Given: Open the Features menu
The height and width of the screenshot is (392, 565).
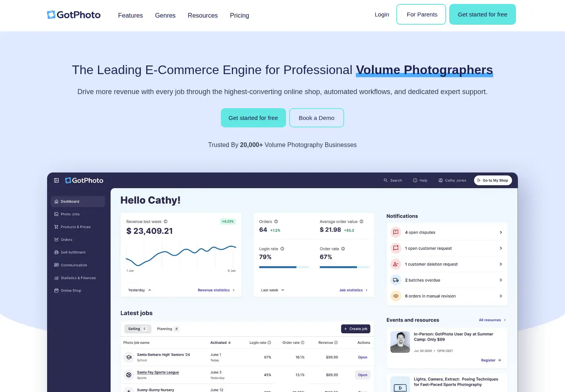Looking at the screenshot, I should click(130, 15).
